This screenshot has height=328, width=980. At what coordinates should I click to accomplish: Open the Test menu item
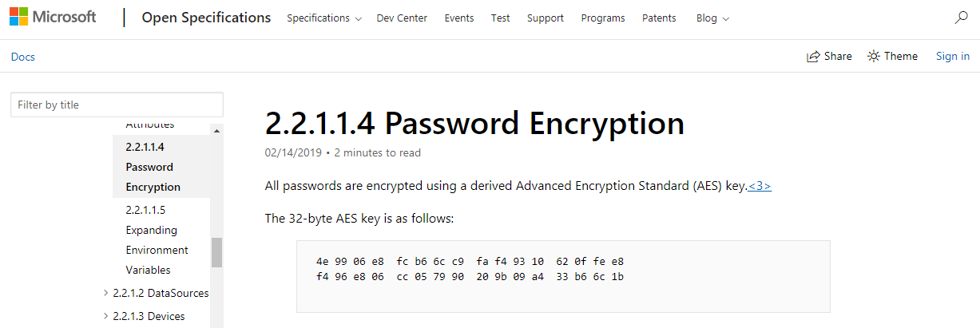tap(500, 18)
